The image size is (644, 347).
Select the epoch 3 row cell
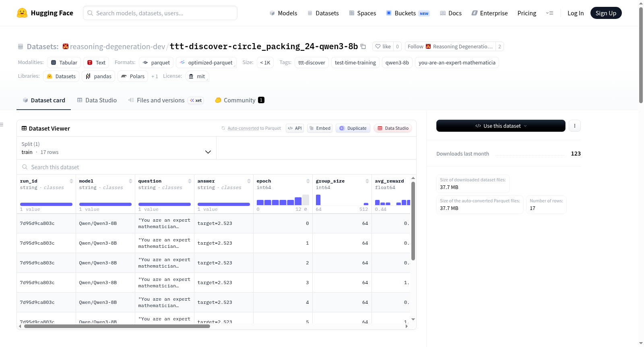tap(283, 283)
